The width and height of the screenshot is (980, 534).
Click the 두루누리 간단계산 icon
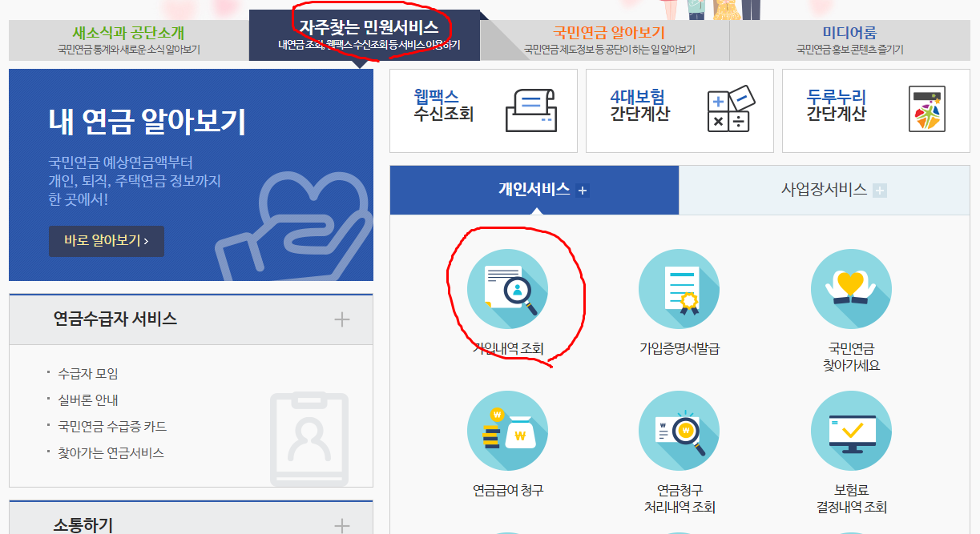(x=928, y=110)
